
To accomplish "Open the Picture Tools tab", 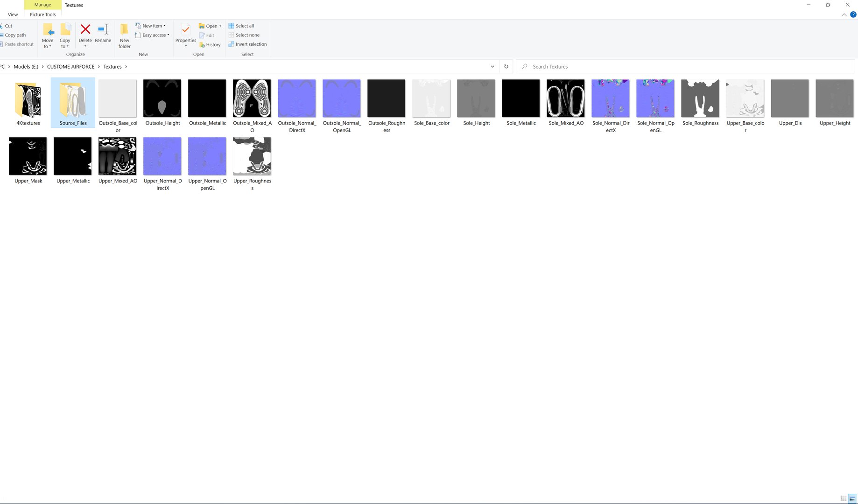I will click(43, 14).
